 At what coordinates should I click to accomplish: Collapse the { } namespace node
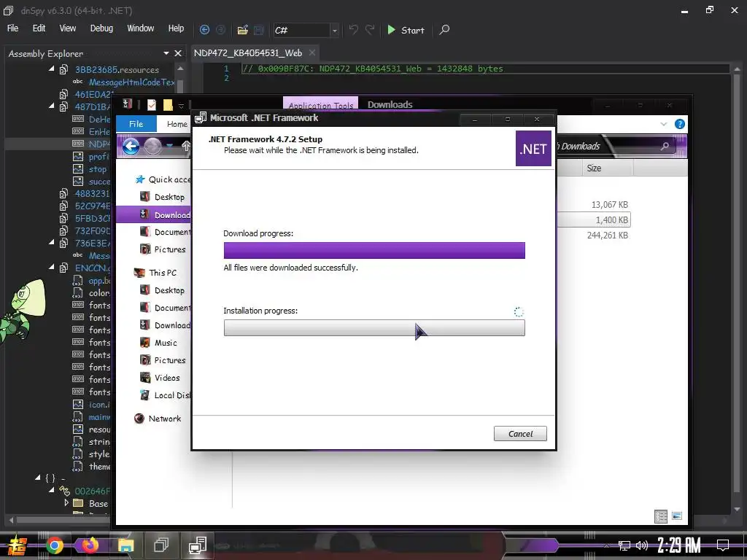[x=38, y=478]
